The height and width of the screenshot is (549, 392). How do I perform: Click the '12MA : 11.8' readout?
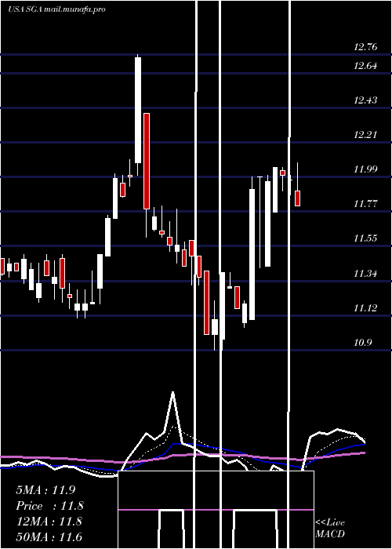[x=49, y=522]
